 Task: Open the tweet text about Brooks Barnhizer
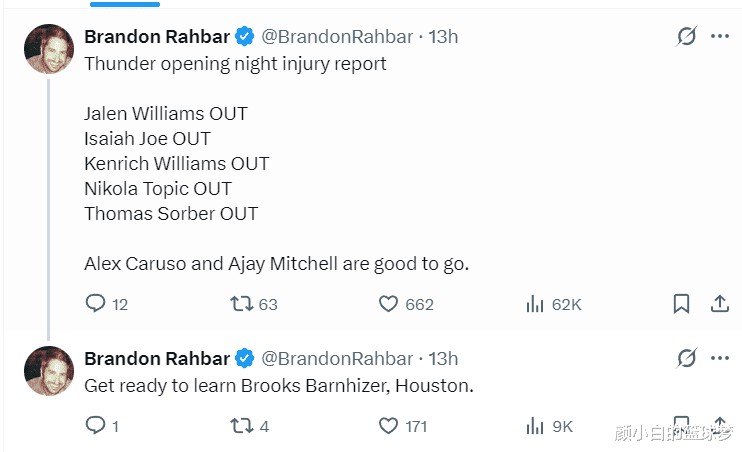pyautogui.click(x=278, y=385)
